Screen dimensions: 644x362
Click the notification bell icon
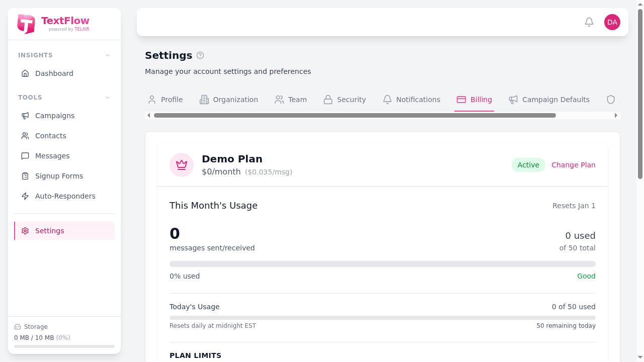click(589, 22)
